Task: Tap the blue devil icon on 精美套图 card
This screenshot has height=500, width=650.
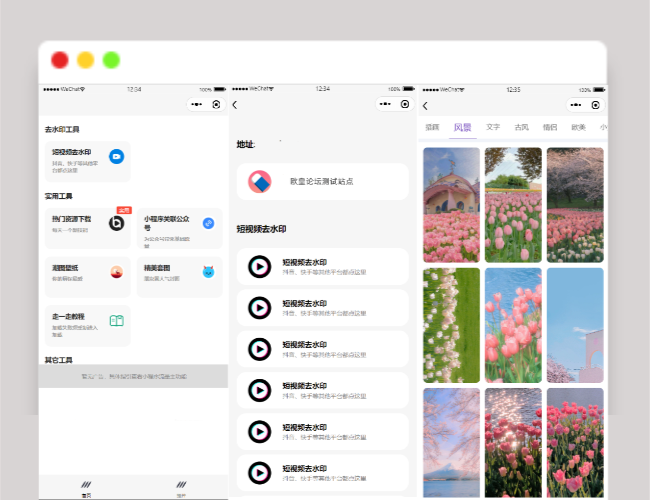Action: (209, 272)
